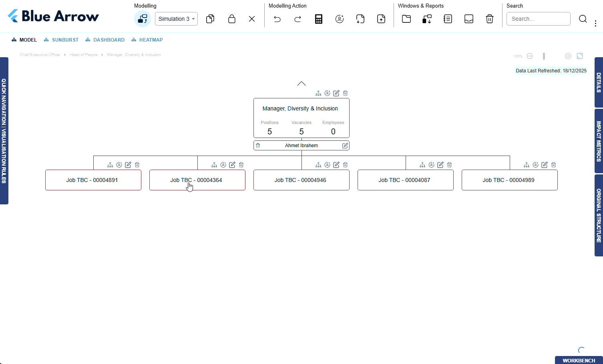Remove Ahmet Ibrahem using the trash icon
603x364 pixels.
(x=258, y=145)
